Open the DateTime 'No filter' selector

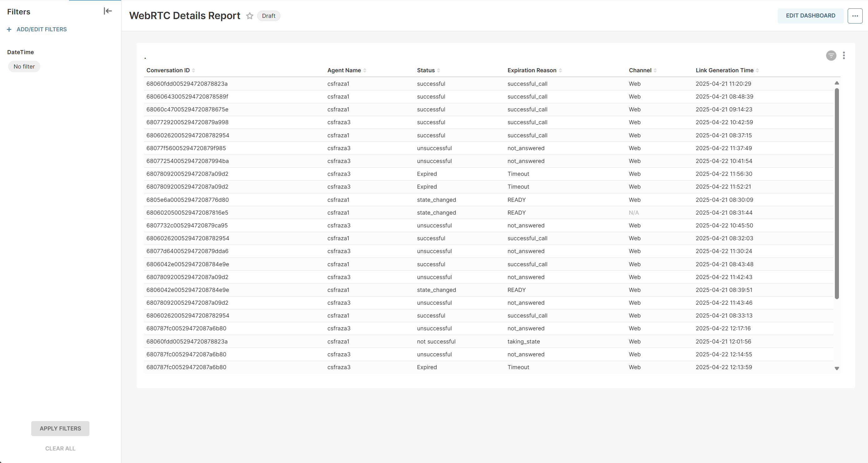pyautogui.click(x=24, y=67)
